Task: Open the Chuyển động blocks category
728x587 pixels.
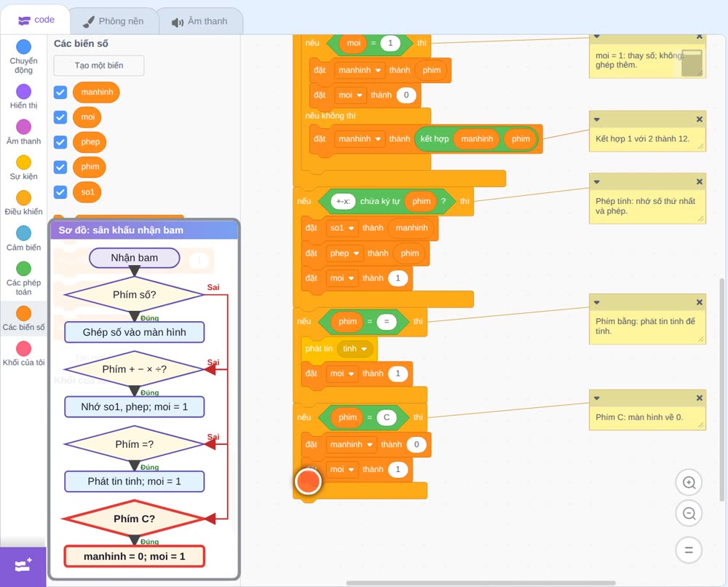Action: click(x=23, y=57)
